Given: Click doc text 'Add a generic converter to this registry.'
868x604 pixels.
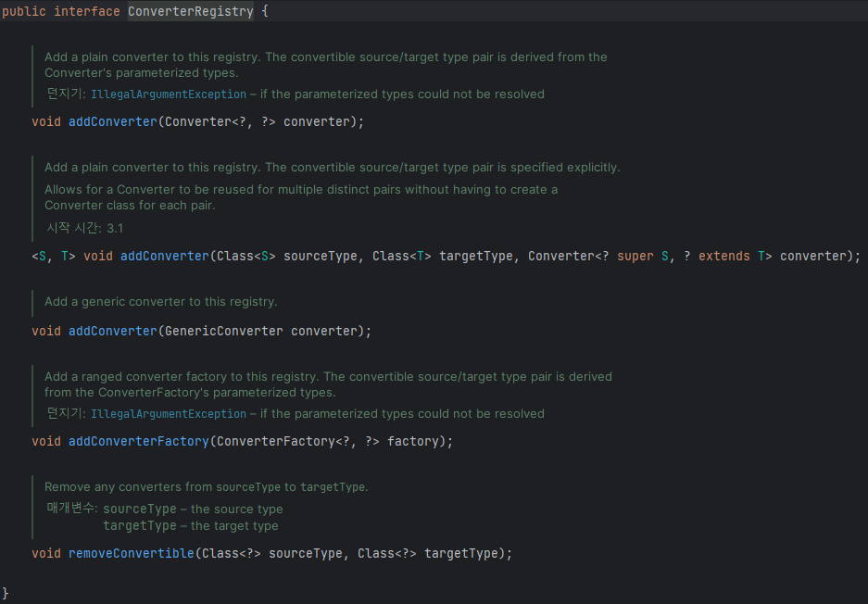Looking at the screenshot, I should 160,302.
